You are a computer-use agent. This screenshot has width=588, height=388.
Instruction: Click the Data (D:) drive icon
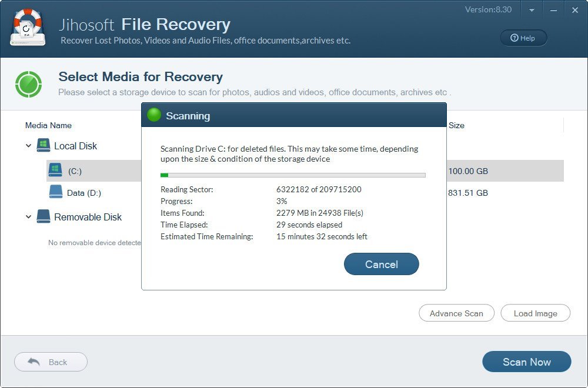point(56,192)
